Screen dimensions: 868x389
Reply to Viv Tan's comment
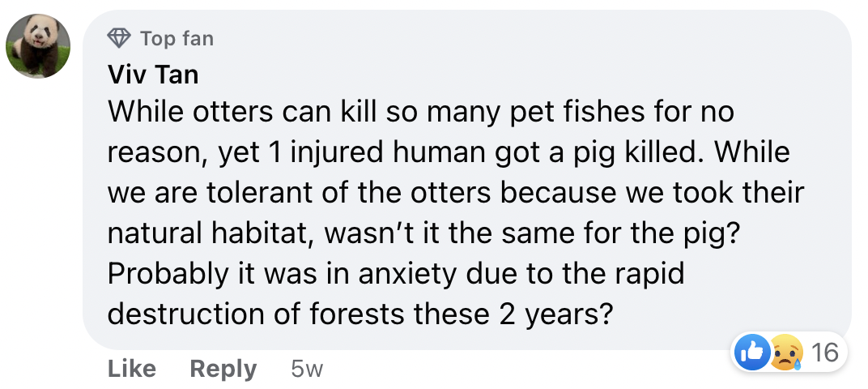(x=223, y=369)
